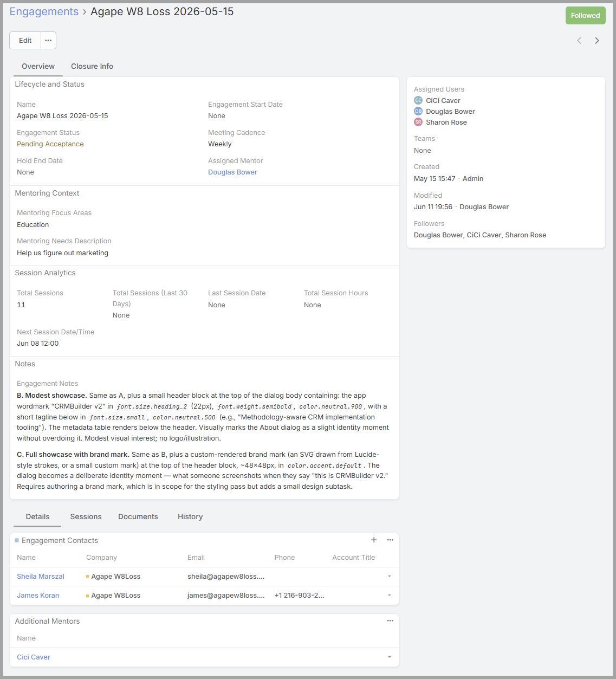This screenshot has height=679, width=616.
Task: Open the three-dot menu next to Edit
Action: click(48, 41)
